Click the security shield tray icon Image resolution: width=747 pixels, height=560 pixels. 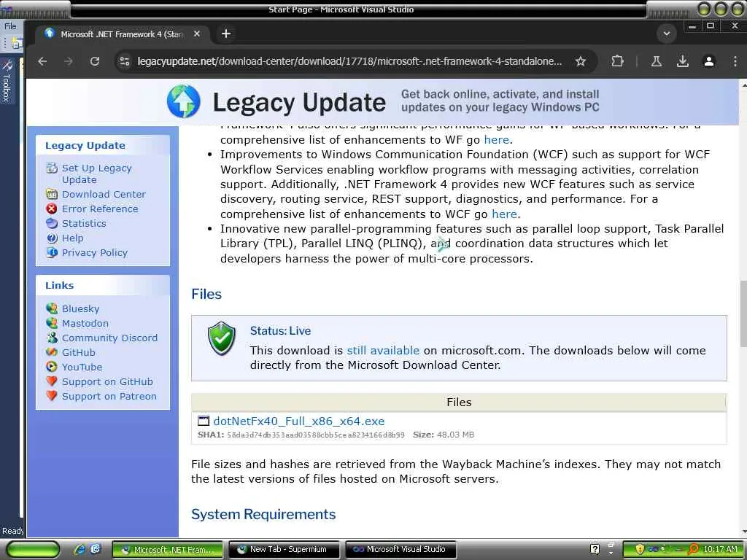click(640, 549)
